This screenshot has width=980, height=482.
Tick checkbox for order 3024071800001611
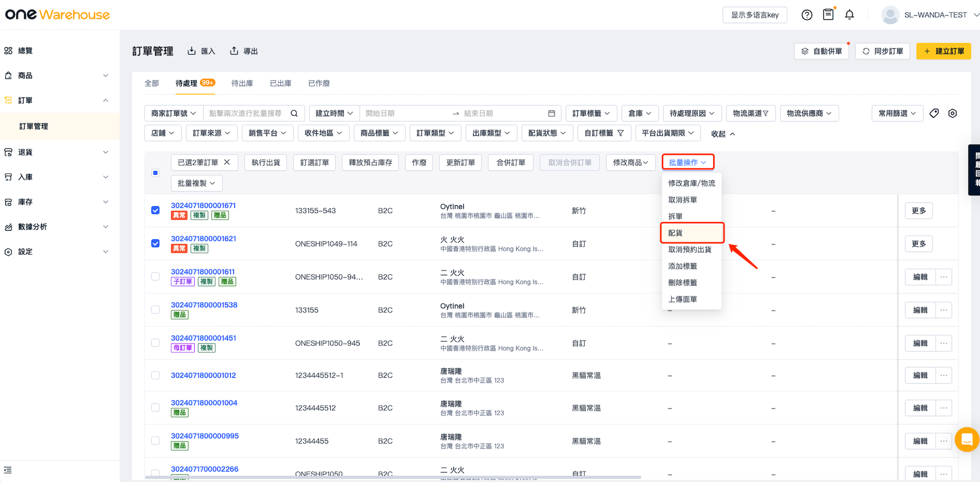pyautogui.click(x=155, y=276)
